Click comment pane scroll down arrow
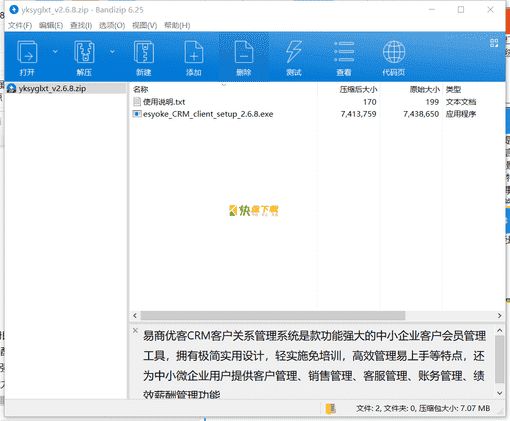 coord(499,393)
